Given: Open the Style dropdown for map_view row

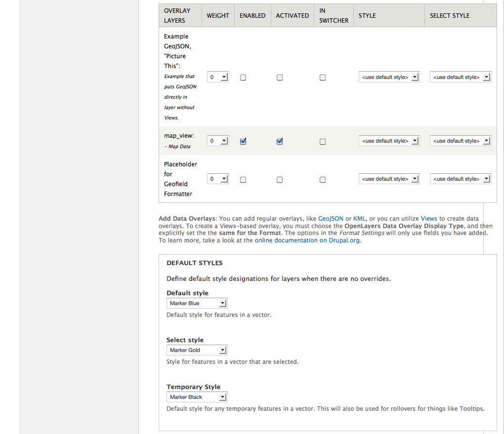Looking at the screenshot, I should tap(389, 141).
